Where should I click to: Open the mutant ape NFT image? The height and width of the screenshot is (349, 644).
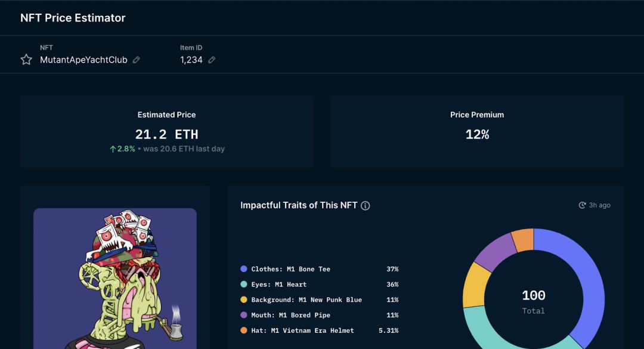tap(115, 278)
